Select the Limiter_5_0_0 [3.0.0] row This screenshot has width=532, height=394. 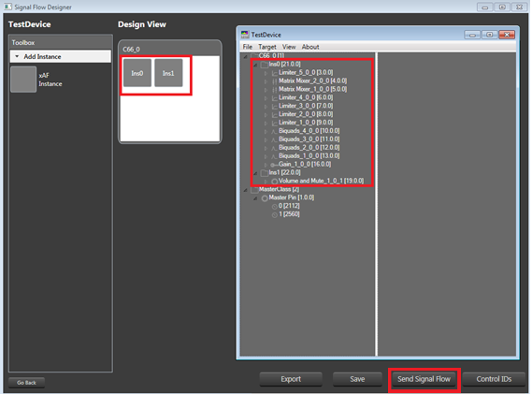(306, 73)
